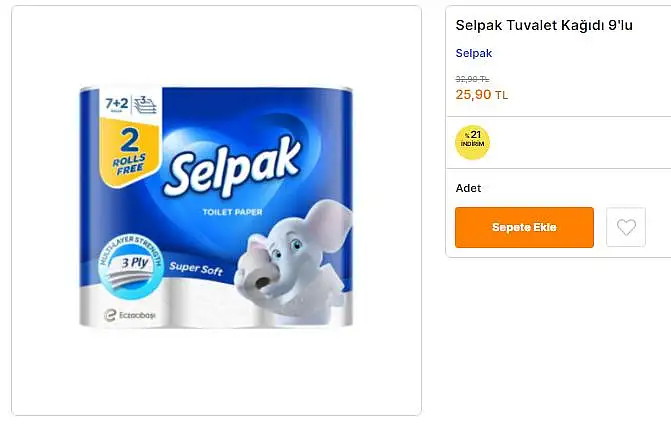
Task: Add product to favorites with heart icon
Action: click(x=626, y=227)
